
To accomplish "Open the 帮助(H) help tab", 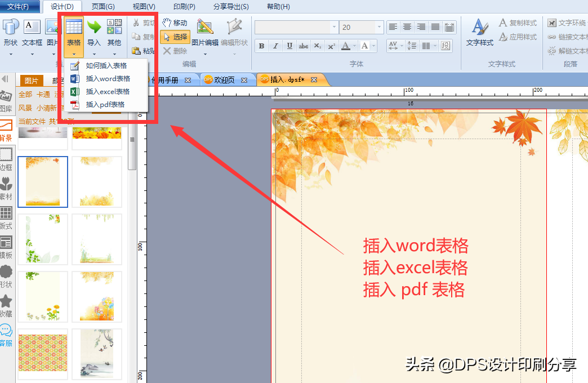I will coord(278,6).
